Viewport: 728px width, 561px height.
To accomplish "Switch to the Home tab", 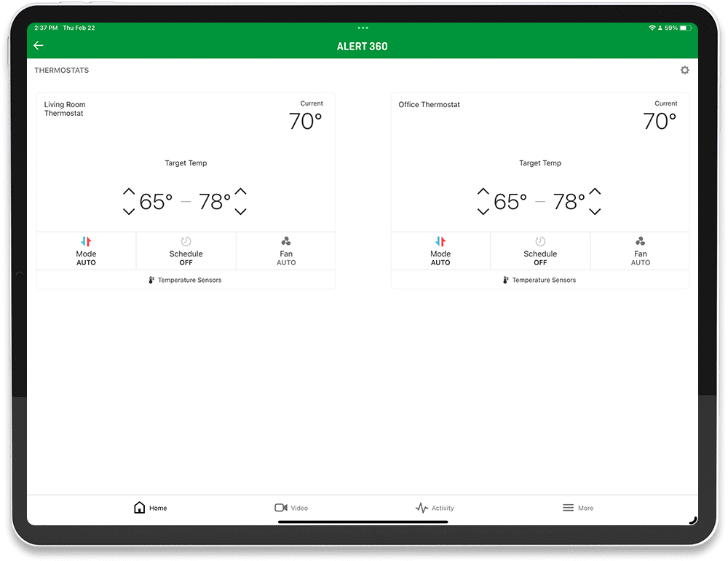I will 150,508.
